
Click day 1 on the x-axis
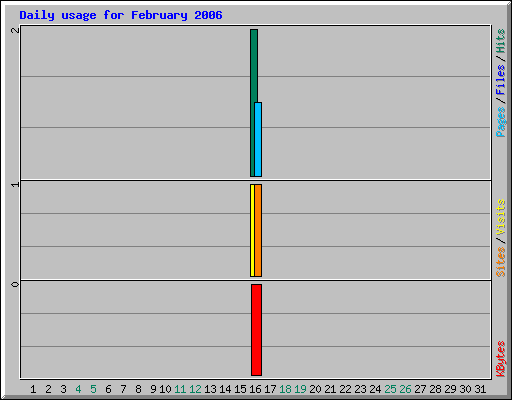click(33, 389)
